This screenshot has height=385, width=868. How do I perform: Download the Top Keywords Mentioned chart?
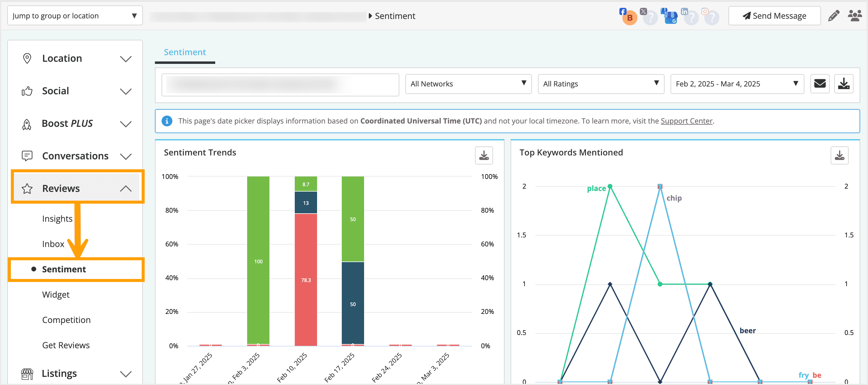[839, 155]
